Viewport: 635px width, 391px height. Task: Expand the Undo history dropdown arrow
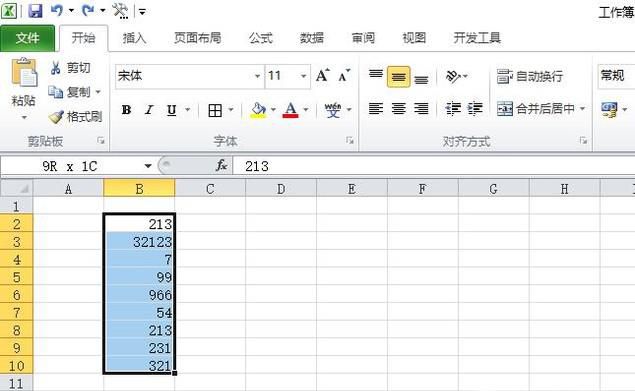pyautogui.click(x=71, y=10)
